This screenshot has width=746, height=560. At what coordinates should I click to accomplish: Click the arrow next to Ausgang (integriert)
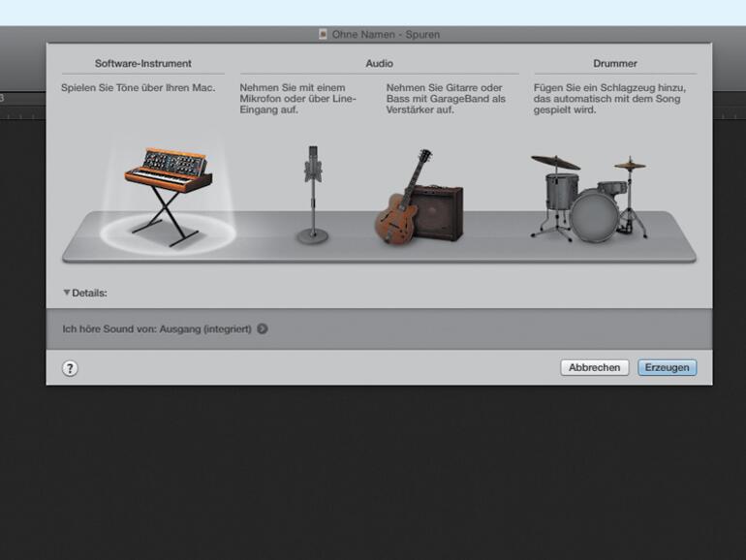(x=263, y=328)
